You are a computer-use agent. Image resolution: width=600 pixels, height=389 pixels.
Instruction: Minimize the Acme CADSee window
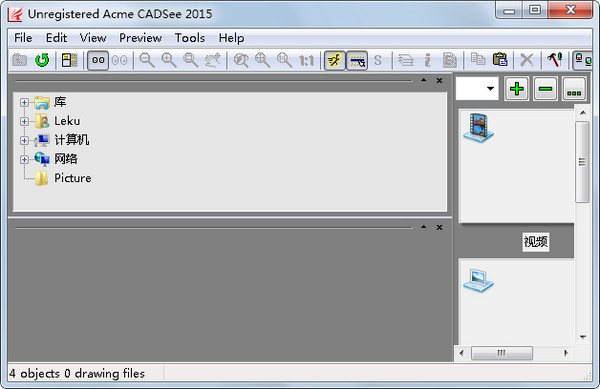(509, 10)
